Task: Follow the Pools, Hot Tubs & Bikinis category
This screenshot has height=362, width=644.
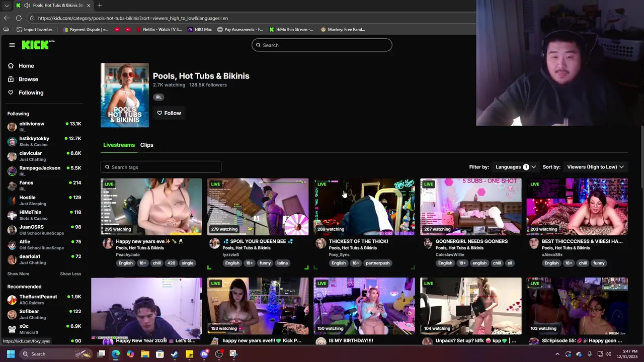Action: point(169,113)
